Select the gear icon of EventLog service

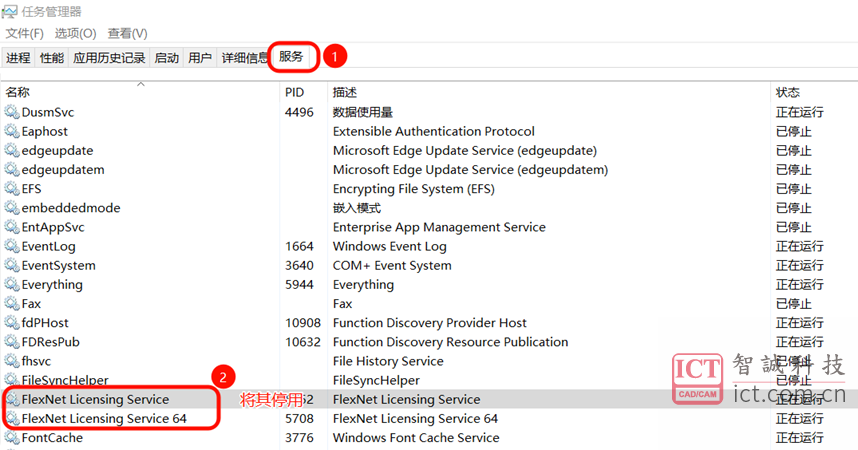click(12, 246)
